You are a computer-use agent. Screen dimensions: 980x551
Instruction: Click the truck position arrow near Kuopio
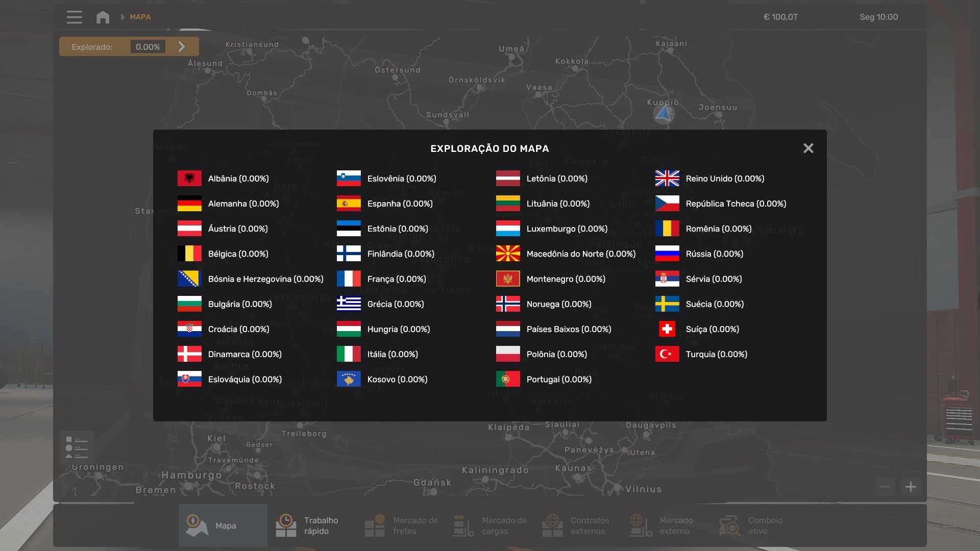point(663,113)
